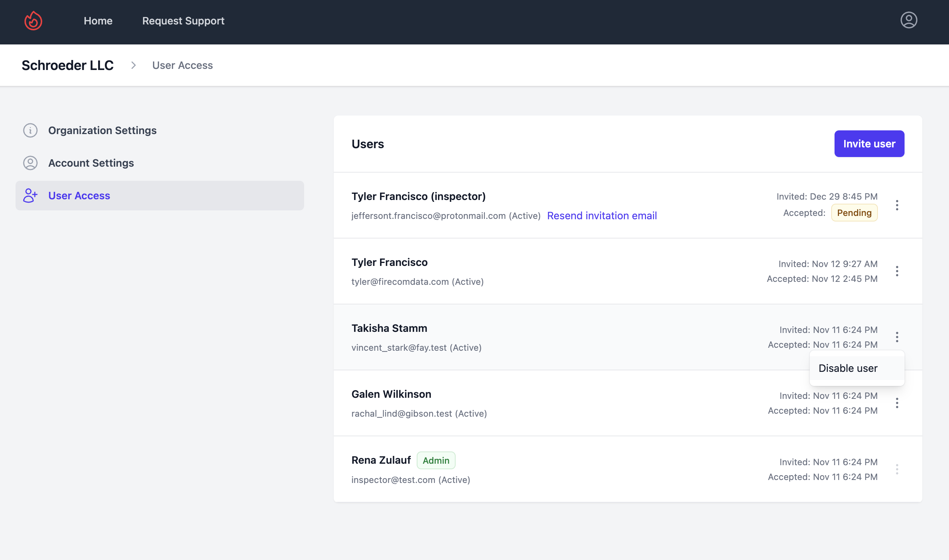Select 'Disable user' from the open menu
Screen dimensions: 949x560
(848, 368)
